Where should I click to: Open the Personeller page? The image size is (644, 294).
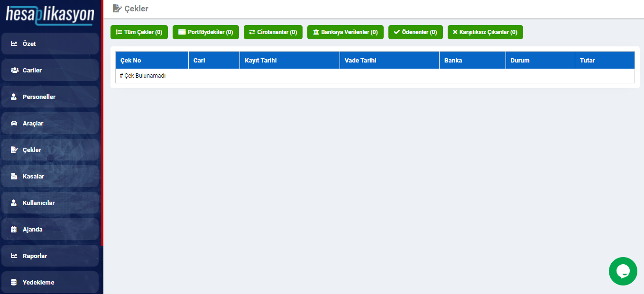[50, 97]
